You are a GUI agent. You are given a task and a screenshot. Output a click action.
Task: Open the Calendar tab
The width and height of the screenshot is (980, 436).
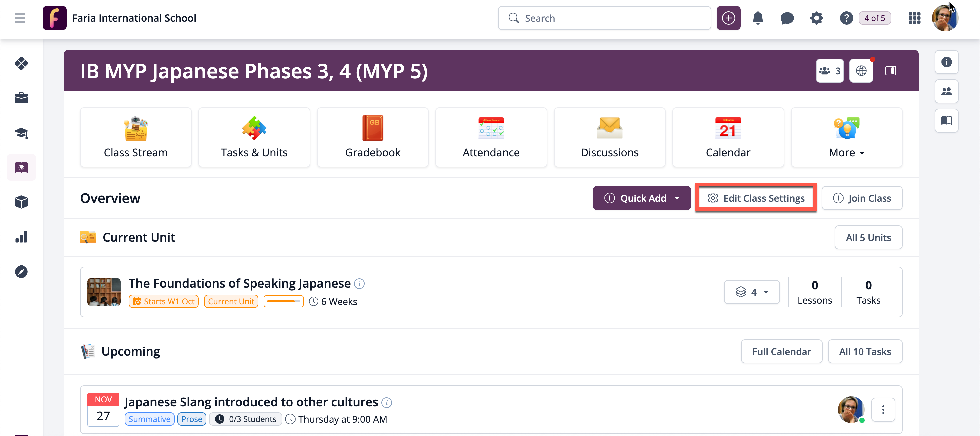tap(728, 137)
